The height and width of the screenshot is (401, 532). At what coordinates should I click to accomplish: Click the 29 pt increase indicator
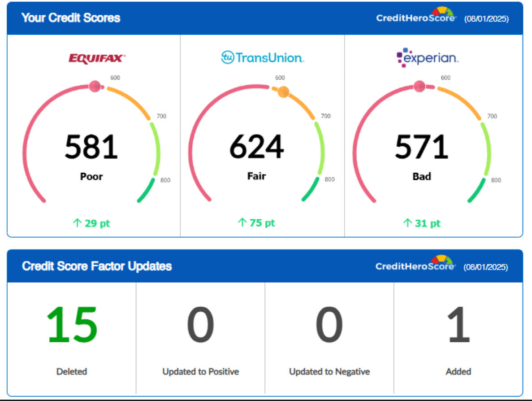[x=91, y=223]
